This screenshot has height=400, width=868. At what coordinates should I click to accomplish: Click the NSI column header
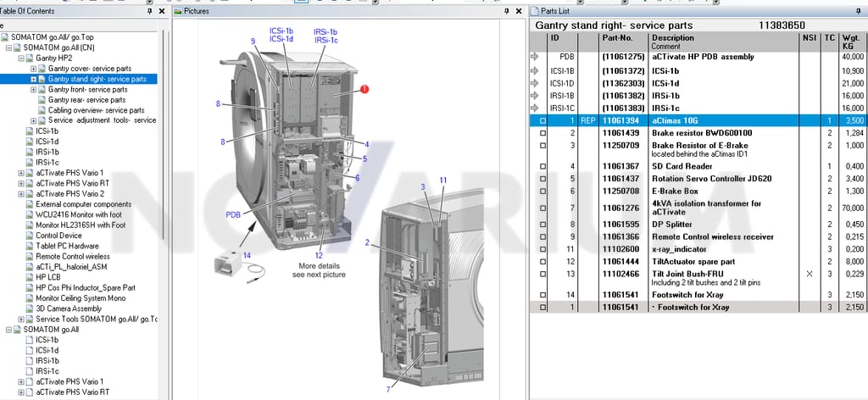[810, 42]
